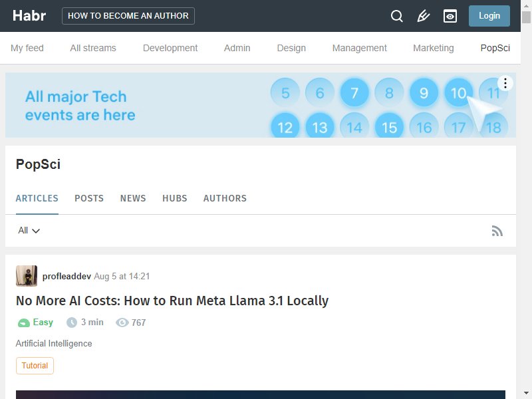Click the Artificial Intelligence hub link

pyautogui.click(x=54, y=343)
